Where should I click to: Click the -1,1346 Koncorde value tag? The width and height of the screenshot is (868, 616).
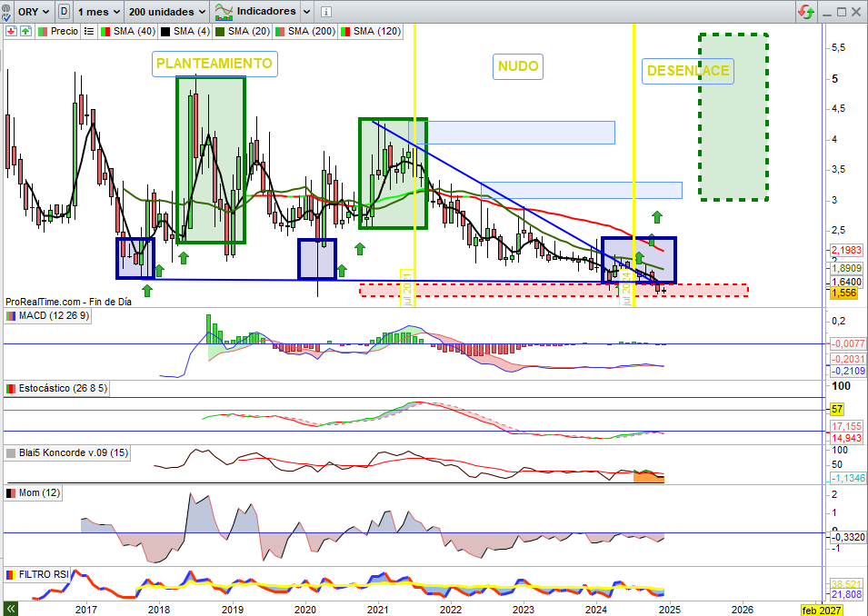tap(847, 478)
